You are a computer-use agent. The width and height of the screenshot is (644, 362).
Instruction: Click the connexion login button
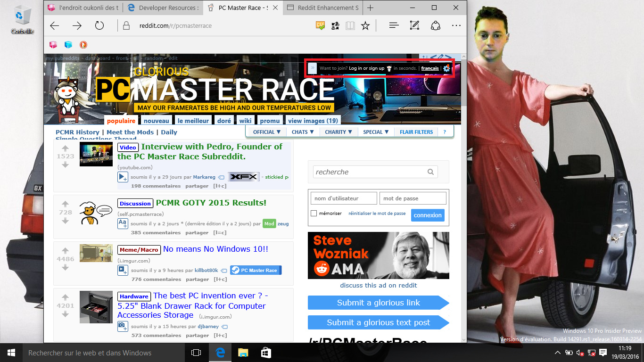428,215
